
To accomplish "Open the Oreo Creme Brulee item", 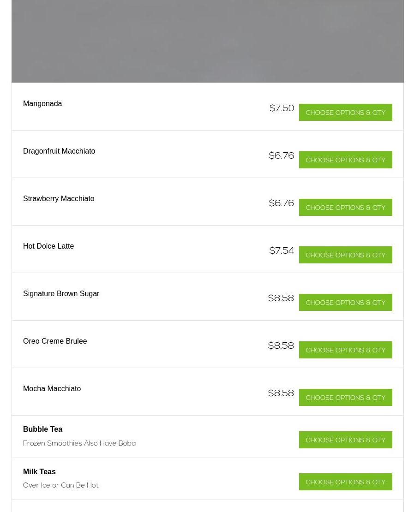I will (x=55, y=341).
